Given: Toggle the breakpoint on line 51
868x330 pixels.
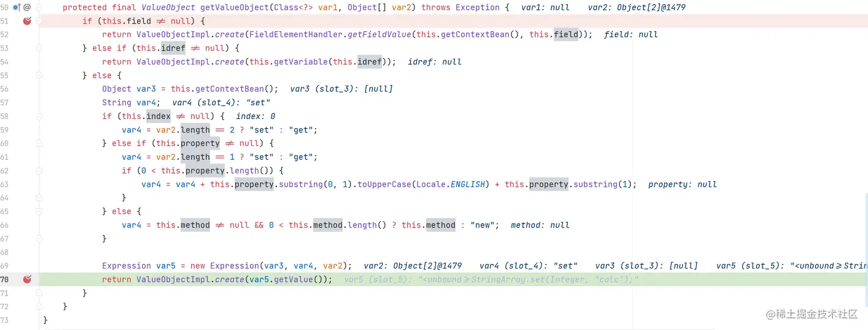Looking at the screenshot, I should click(26, 21).
